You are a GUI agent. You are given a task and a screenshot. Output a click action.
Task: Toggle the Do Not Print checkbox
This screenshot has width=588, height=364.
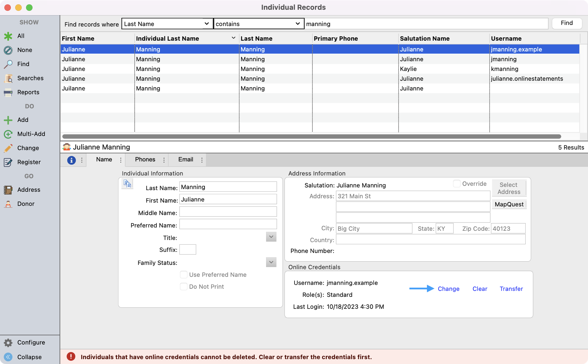(183, 286)
